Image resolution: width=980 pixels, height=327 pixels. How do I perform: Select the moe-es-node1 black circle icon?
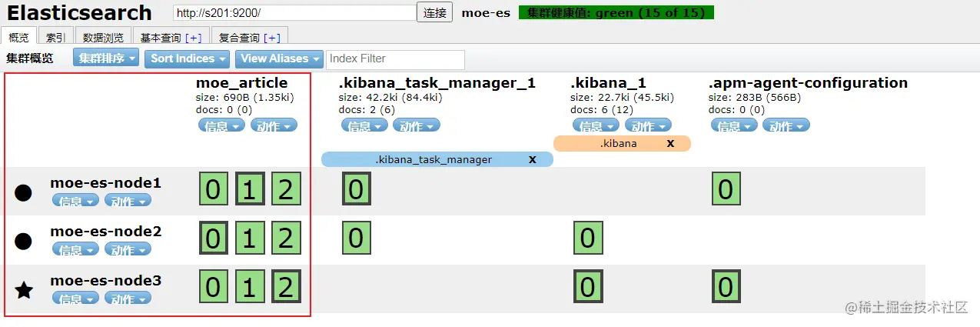point(24,193)
